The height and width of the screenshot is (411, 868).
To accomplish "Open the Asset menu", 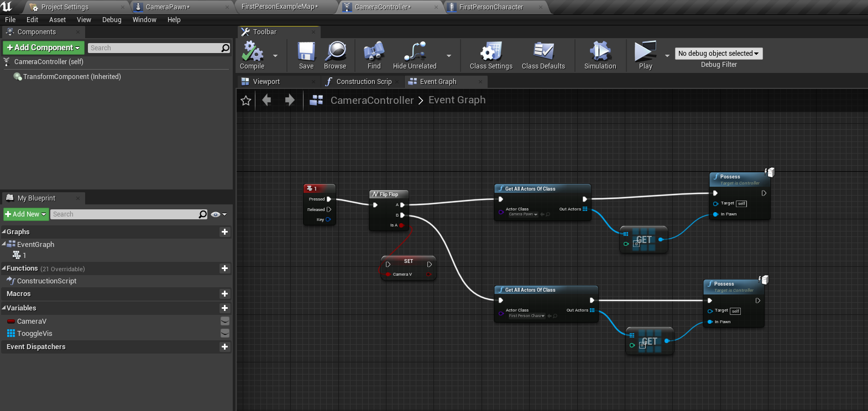I will (57, 20).
